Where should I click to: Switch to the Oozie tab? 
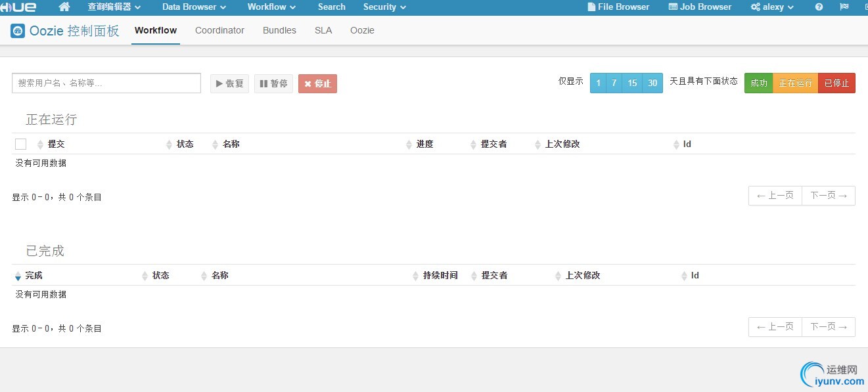[x=362, y=31]
